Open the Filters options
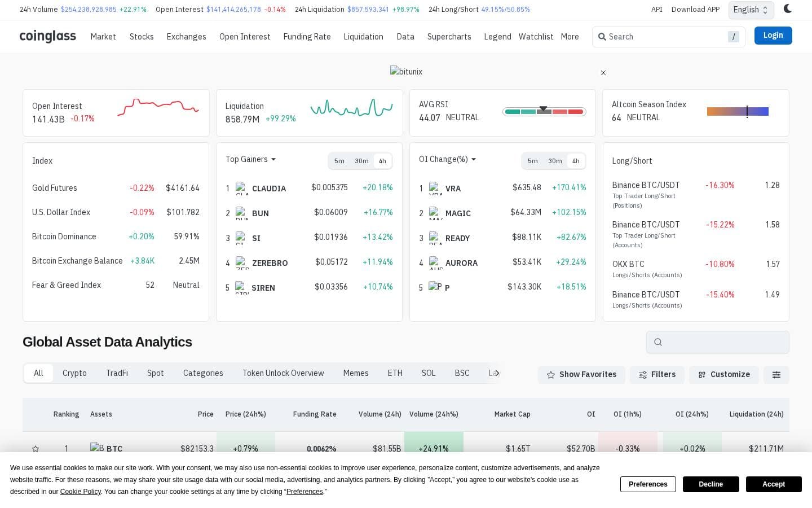 (x=657, y=375)
